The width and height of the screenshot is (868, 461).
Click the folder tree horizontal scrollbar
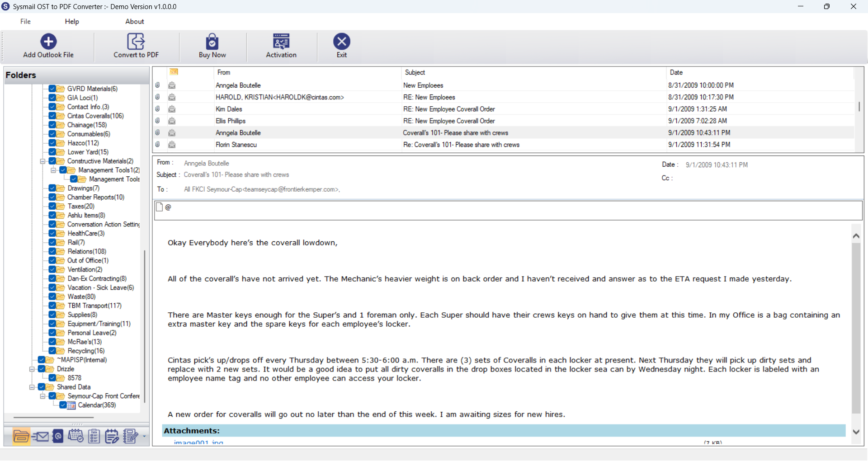tap(53, 418)
